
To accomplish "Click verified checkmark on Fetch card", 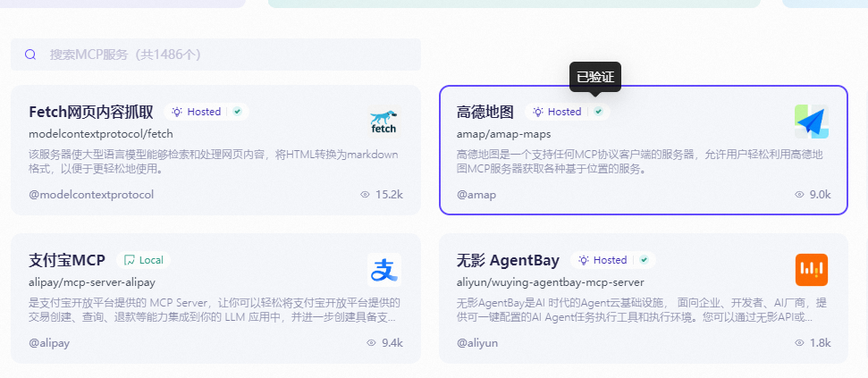I will pos(238,112).
